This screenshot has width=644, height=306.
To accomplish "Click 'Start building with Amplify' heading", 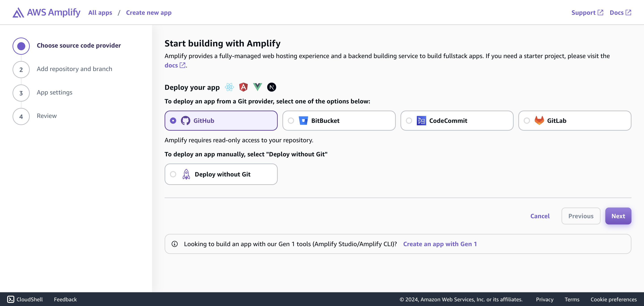I will click(222, 44).
